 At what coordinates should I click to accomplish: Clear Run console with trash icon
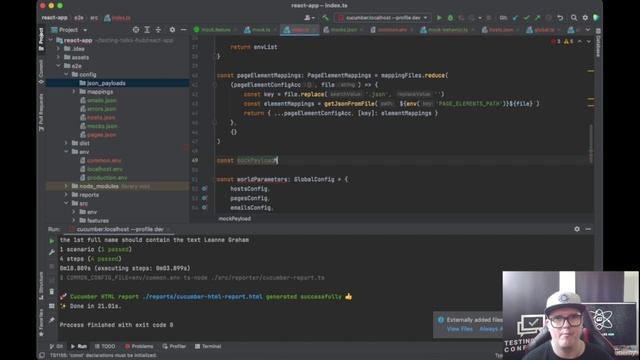click(51, 292)
